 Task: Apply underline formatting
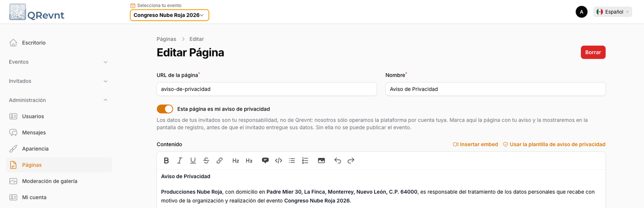tap(193, 160)
